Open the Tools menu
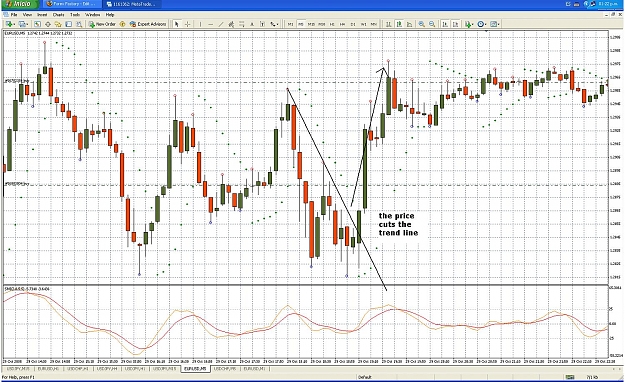 (x=75, y=14)
